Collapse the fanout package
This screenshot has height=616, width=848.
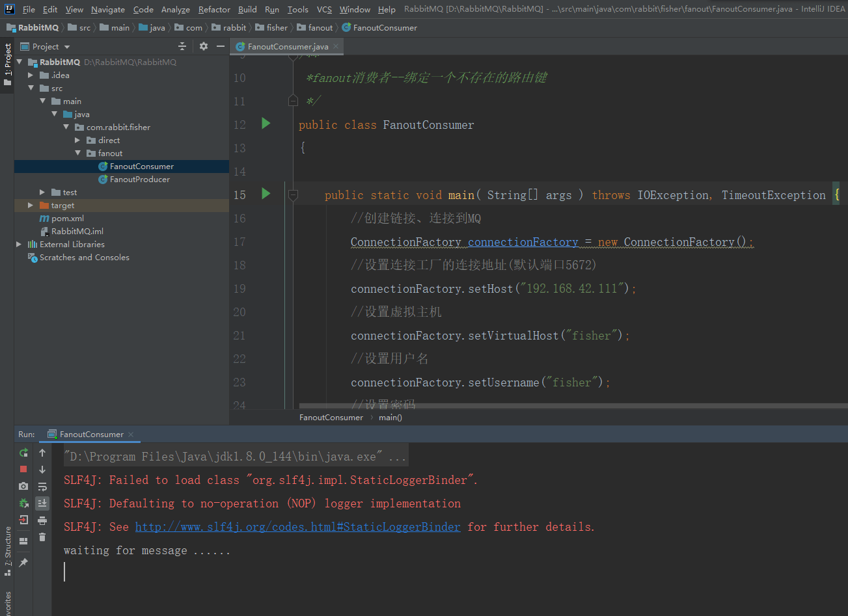pos(77,154)
